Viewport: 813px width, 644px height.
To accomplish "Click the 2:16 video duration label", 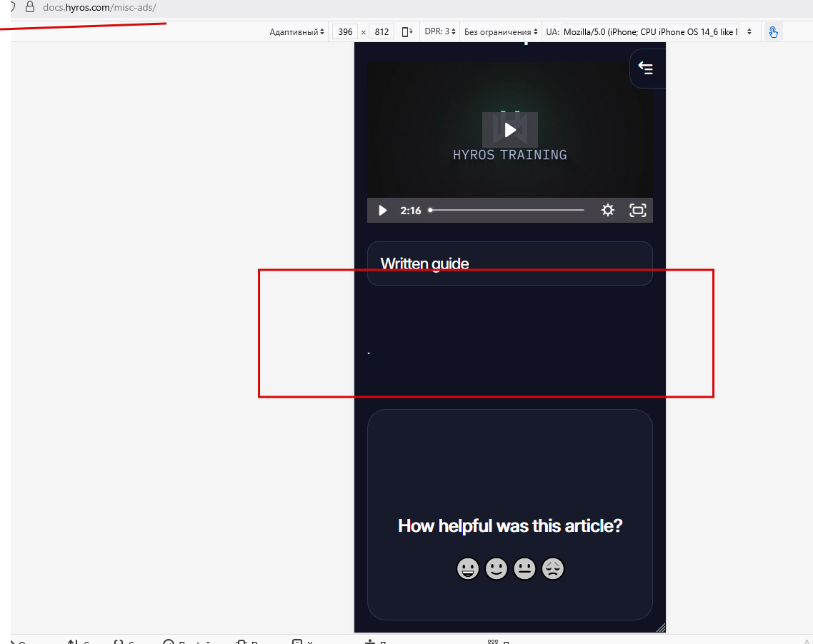I will [410, 211].
